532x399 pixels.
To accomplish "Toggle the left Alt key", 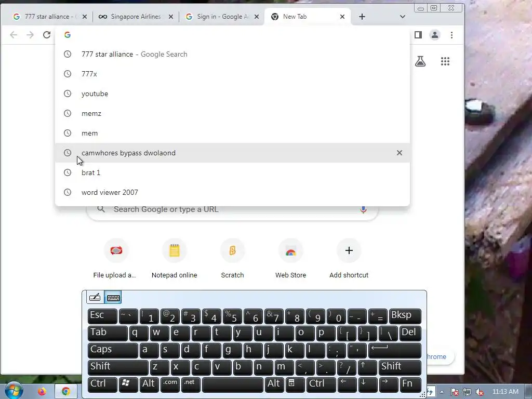I will point(149,384).
